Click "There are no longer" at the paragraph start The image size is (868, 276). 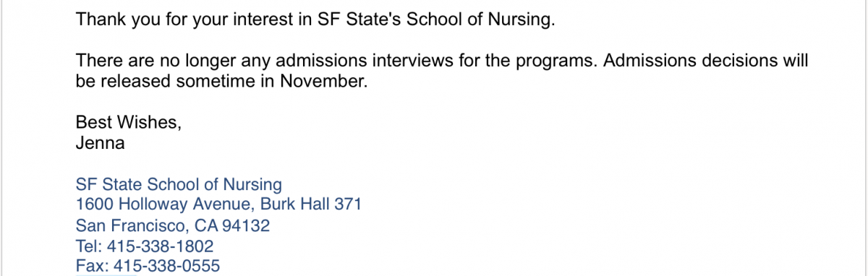(x=145, y=61)
